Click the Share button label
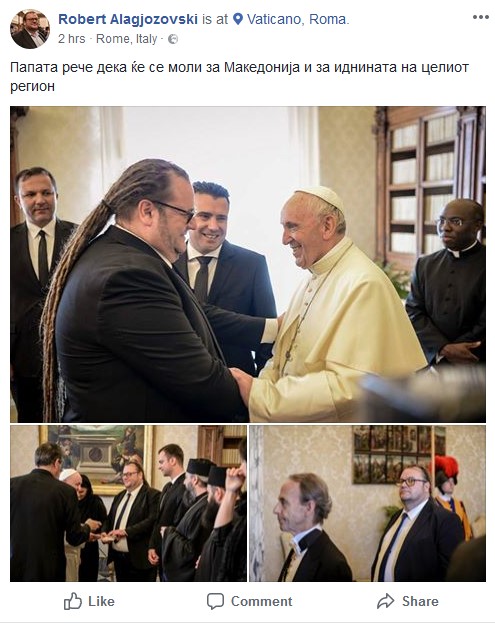The height and width of the screenshot is (626, 495). point(420,601)
